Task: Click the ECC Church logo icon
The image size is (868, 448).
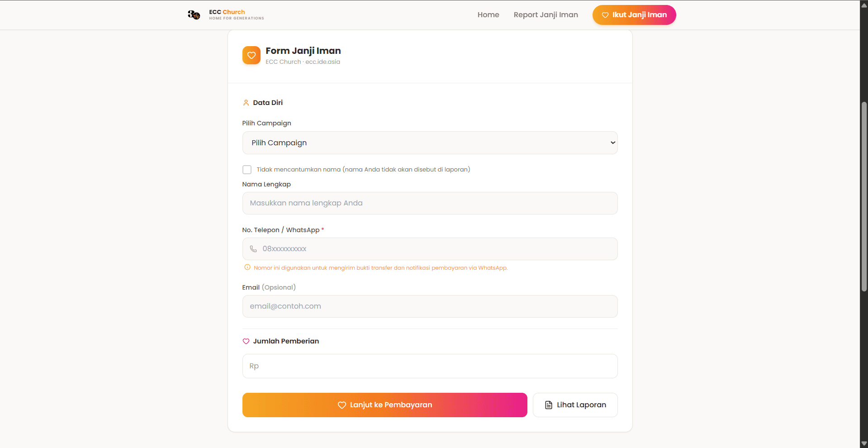Action: point(194,15)
